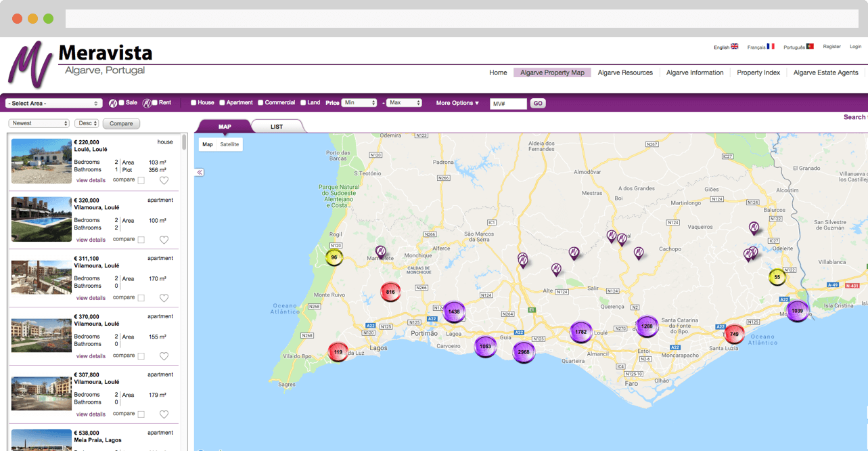Open the 1288 purple map cluster
Viewport: 868px width, 451px height.
(x=647, y=326)
